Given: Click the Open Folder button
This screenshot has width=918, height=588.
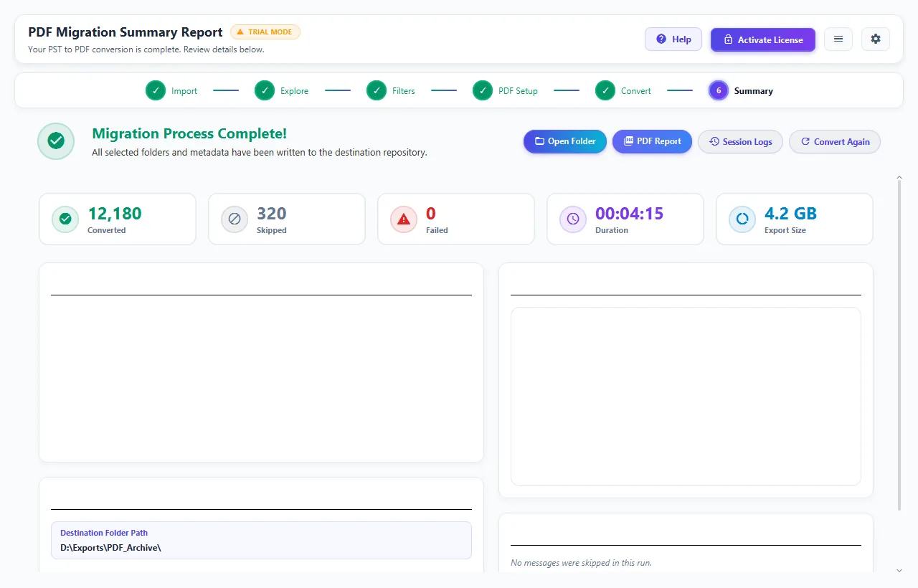Looking at the screenshot, I should [565, 141].
